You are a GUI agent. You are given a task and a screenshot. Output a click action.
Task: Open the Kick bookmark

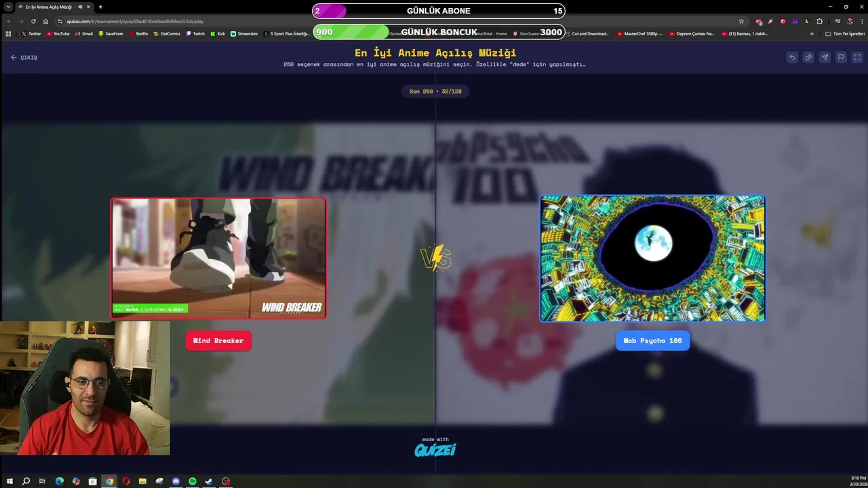(218, 33)
